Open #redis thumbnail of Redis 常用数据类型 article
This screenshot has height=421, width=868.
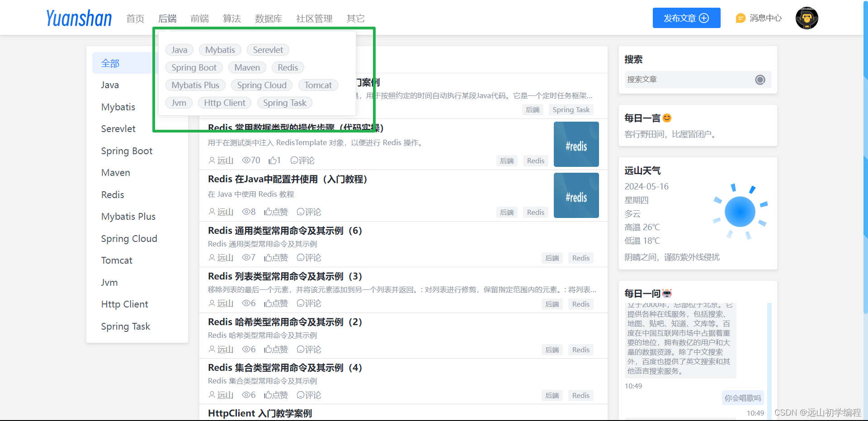tap(576, 144)
